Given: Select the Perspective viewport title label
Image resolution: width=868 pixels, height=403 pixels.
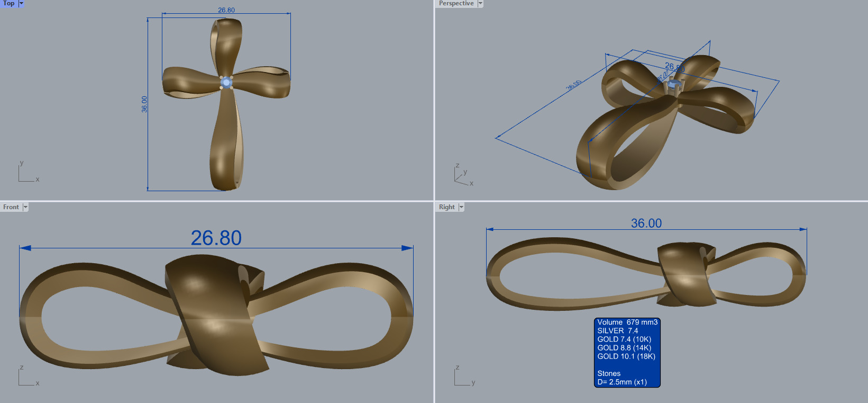Looking at the screenshot, I should point(456,3).
